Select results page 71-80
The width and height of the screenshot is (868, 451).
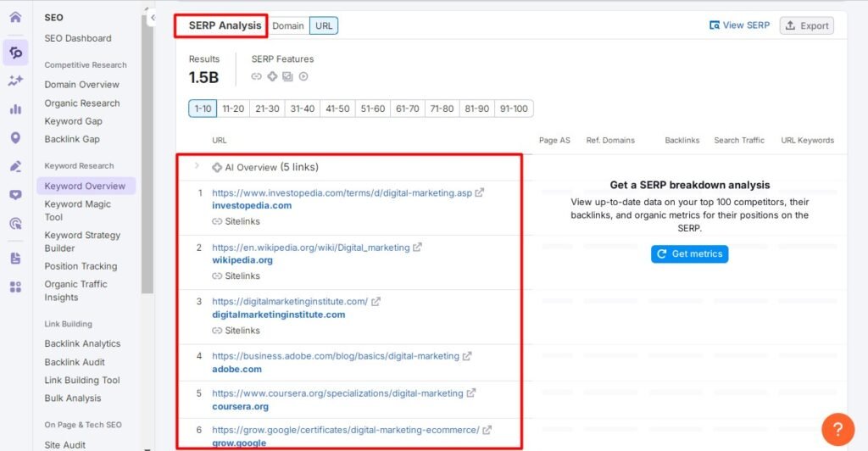pyautogui.click(x=442, y=109)
